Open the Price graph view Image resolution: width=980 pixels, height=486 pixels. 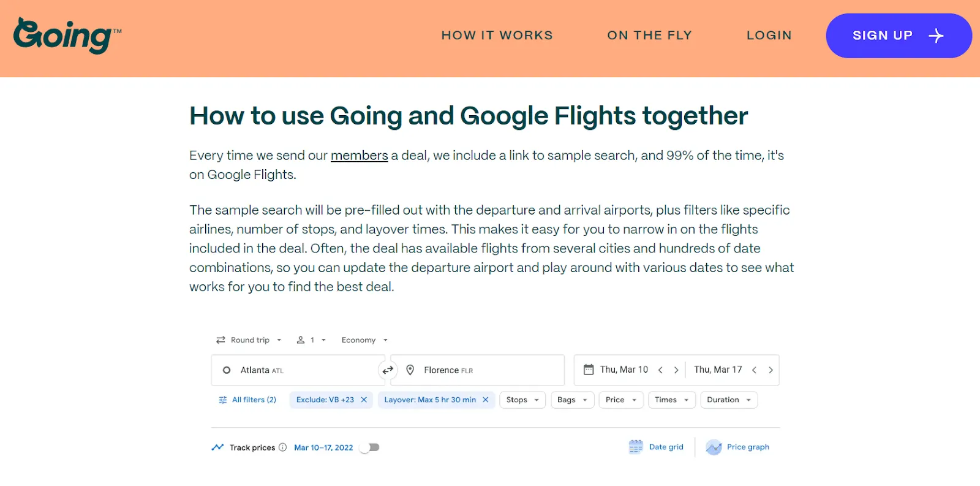click(737, 447)
